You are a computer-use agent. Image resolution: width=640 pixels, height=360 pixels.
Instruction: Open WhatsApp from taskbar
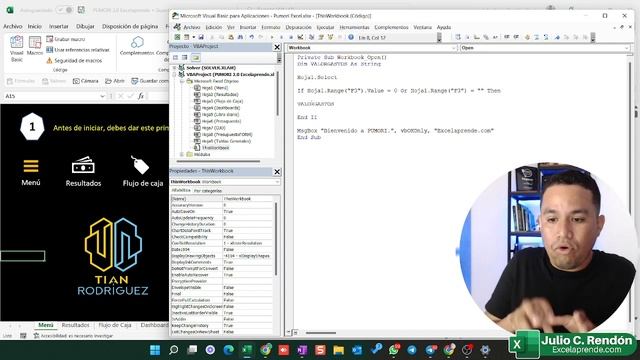pos(394,350)
